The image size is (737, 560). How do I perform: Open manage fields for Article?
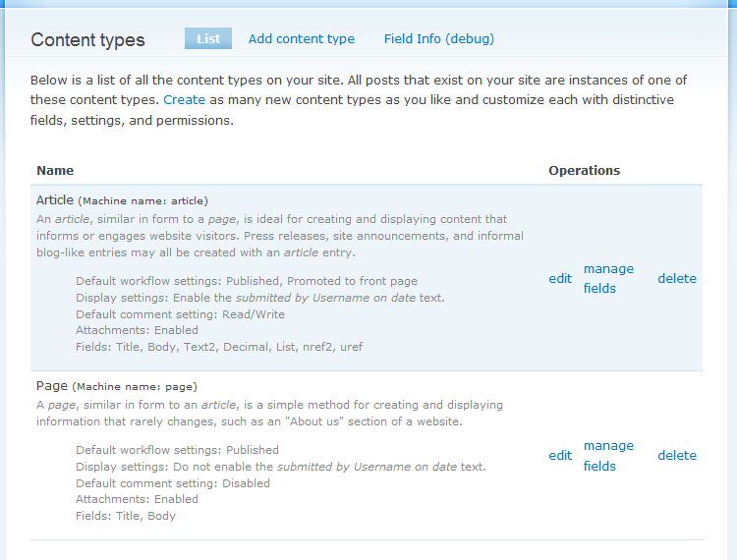pos(608,279)
